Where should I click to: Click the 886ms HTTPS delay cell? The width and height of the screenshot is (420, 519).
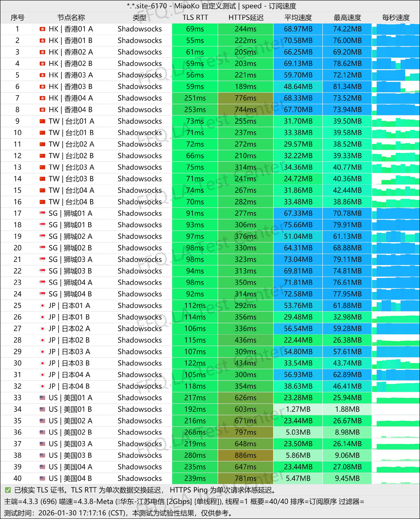pos(246,455)
